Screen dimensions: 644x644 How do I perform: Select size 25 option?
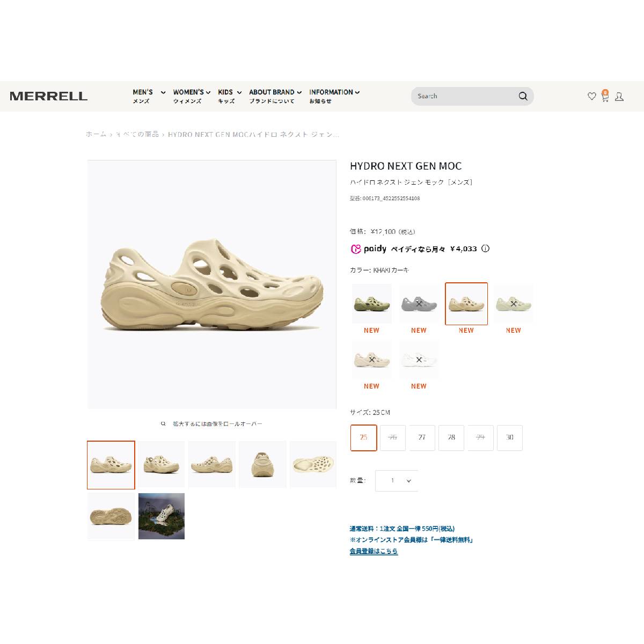point(364,437)
